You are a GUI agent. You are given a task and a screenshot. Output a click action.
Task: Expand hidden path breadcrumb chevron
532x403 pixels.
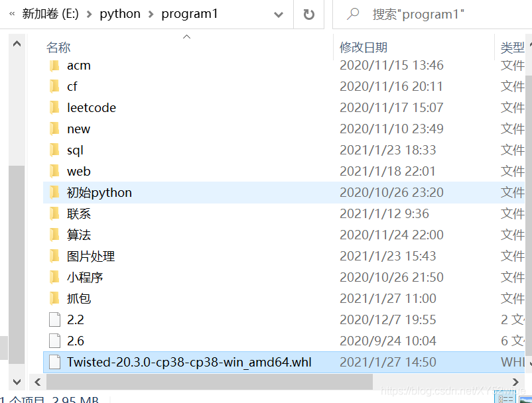(12, 14)
